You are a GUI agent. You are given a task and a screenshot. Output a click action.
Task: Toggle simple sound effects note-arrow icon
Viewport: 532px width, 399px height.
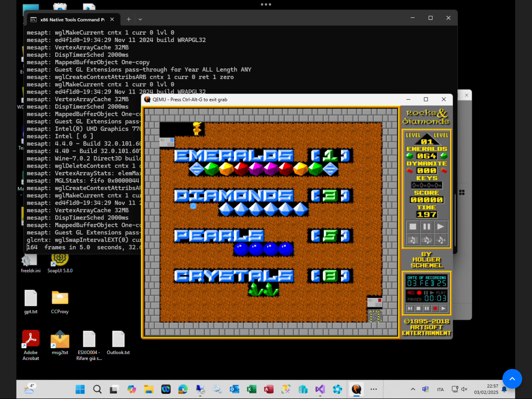[x=440, y=239]
